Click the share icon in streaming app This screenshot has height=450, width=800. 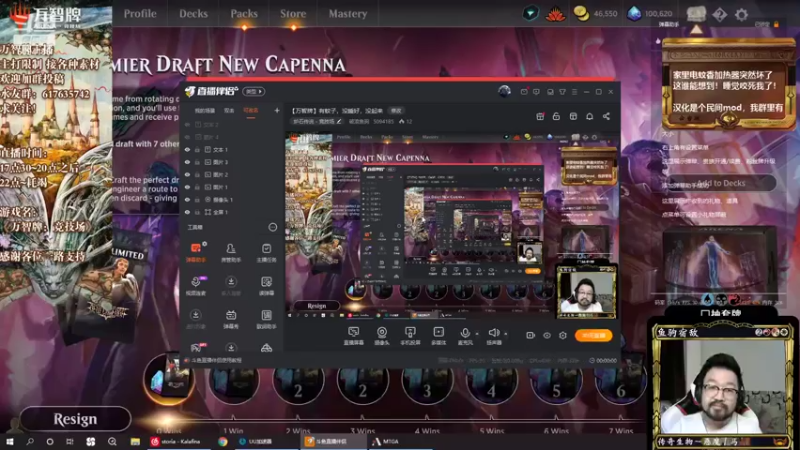pyautogui.click(x=606, y=116)
